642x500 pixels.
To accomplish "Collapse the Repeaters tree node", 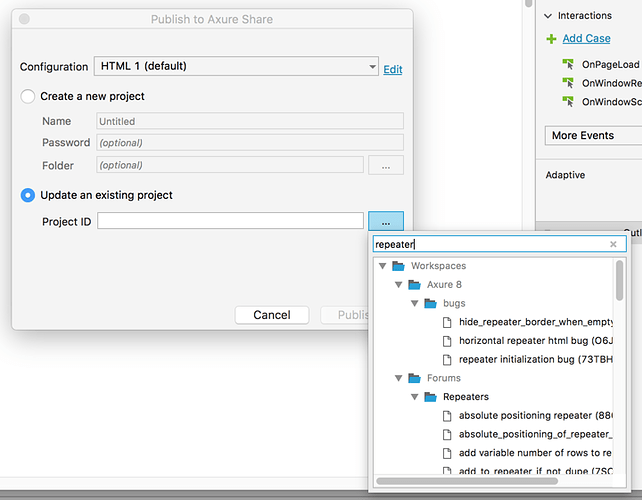I will pyautogui.click(x=414, y=397).
